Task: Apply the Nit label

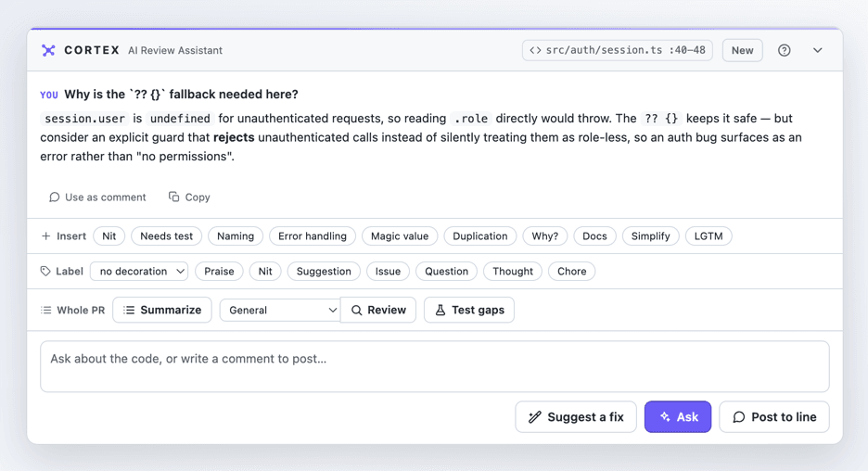Action: (265, 272)
